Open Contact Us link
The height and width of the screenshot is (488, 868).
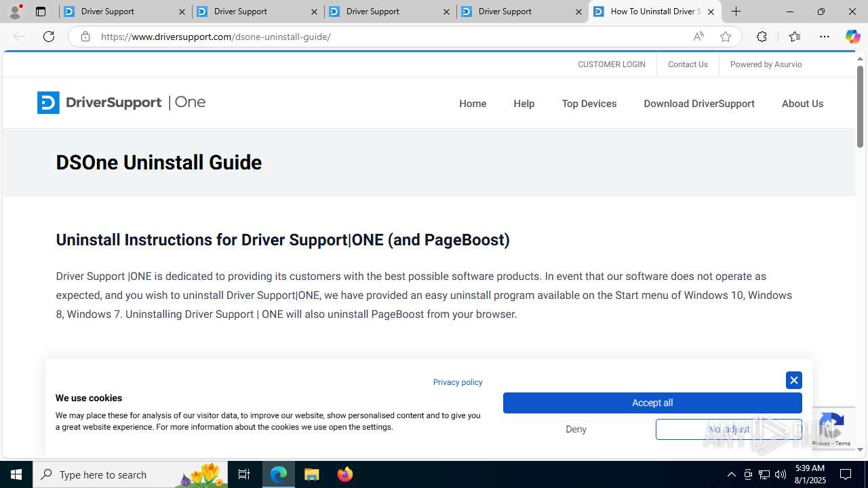[x=688, y=64]
